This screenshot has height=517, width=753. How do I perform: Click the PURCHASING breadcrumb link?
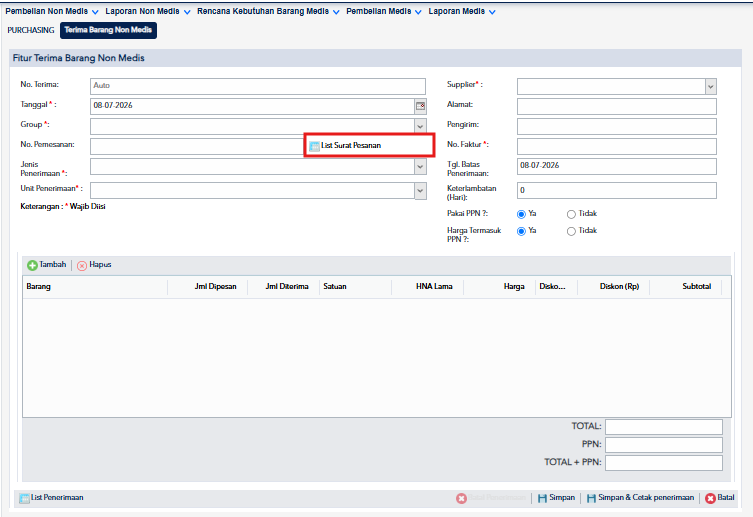point(31,30)
